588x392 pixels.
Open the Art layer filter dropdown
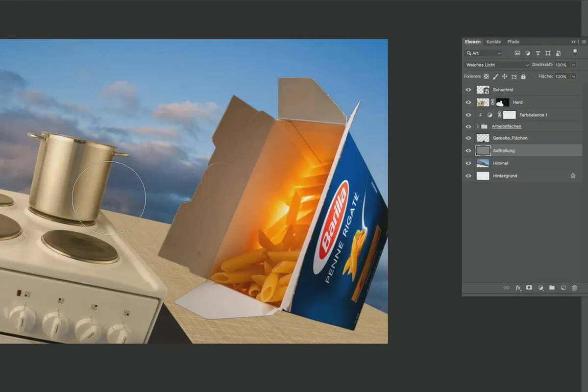(x=484, y=53)
